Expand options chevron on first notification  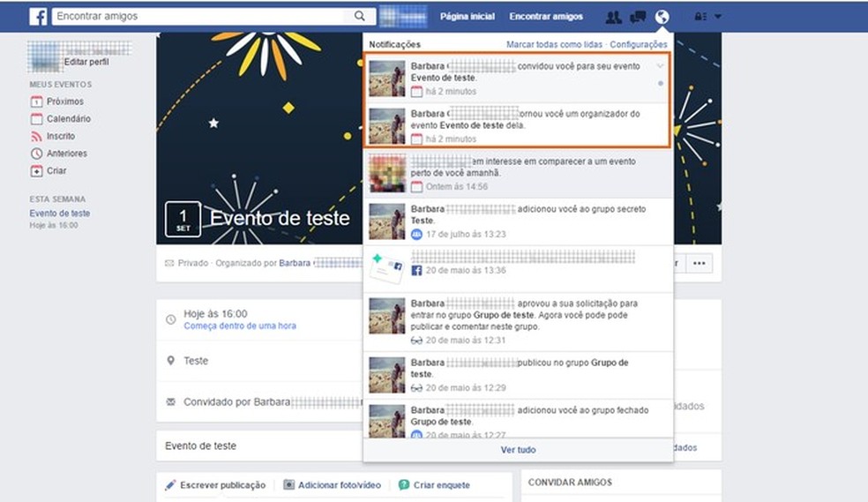(x=660, y=66)
